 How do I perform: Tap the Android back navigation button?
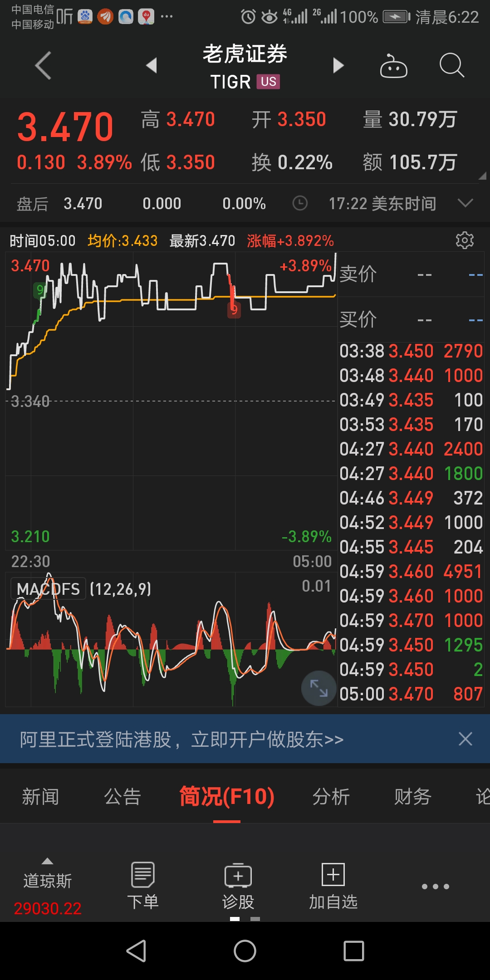click(x=136, y=951)
